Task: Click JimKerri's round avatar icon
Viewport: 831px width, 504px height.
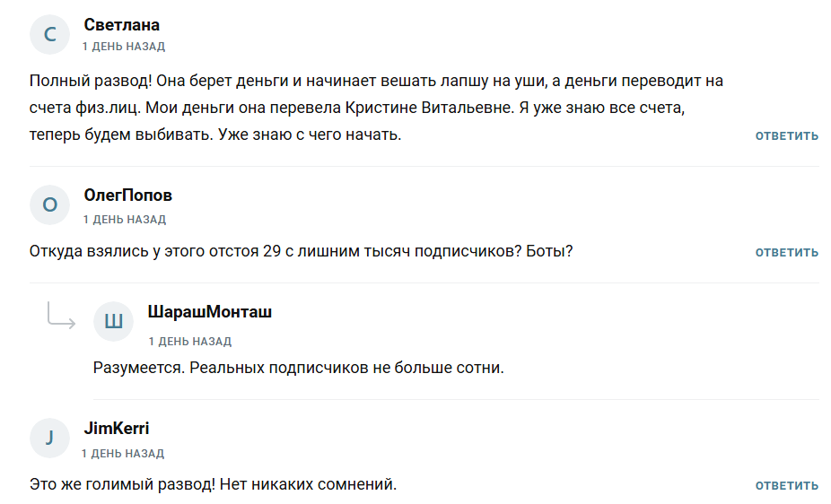Action: (49, 438)
